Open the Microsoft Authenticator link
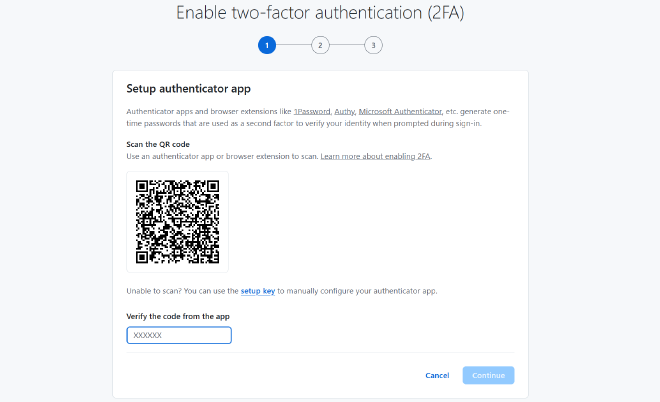The width and height of the screenshot is (660, 402). click(400, 111)
